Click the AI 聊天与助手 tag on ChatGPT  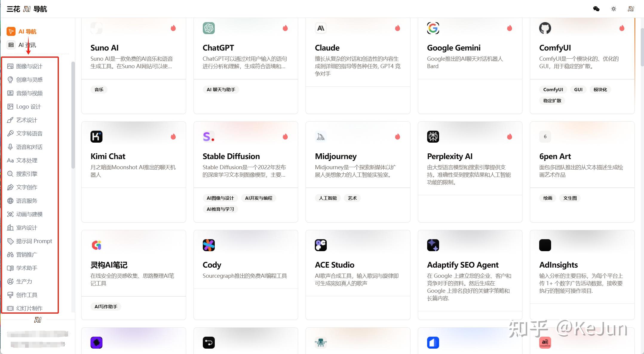[x=221, y=89]
